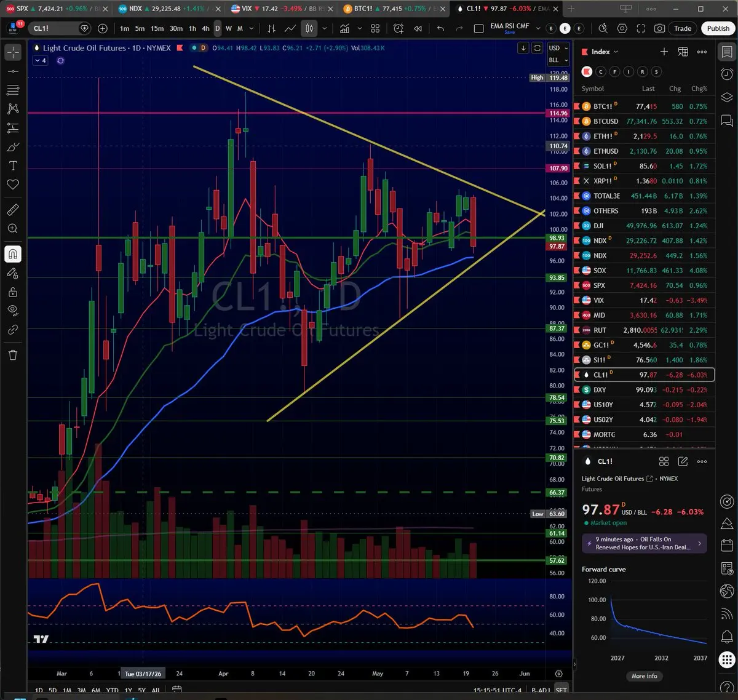The height and width of the screenshot is (700, 738).
Task: Open the bar style icon
Action: [271, 28]
